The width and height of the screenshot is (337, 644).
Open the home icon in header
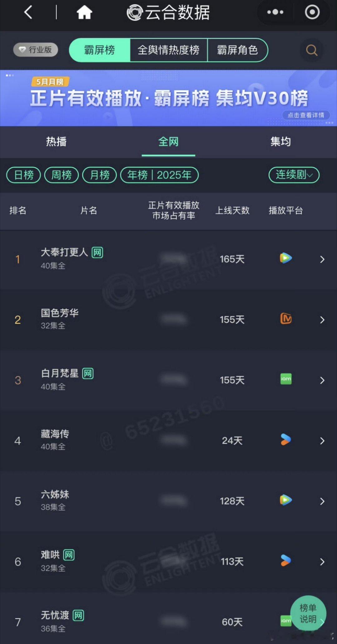(84, 12)
